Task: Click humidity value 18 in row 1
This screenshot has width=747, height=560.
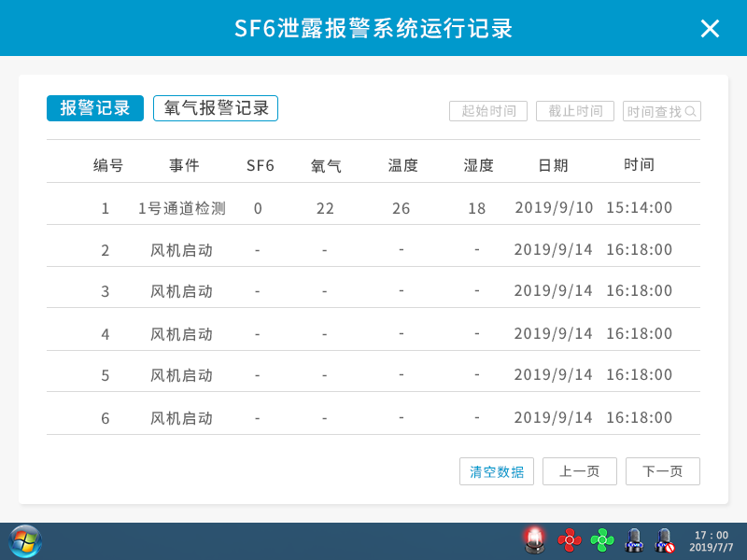Action: tap(477, 208)
